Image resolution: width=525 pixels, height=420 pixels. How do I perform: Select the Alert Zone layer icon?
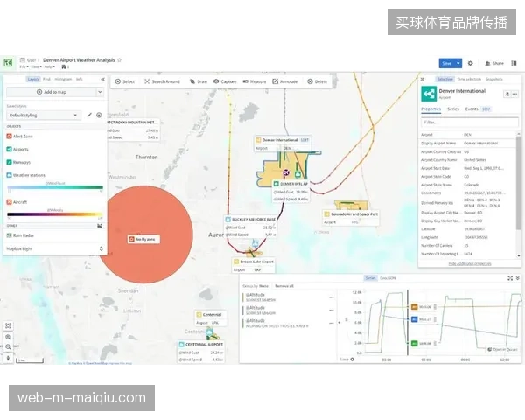coord(10,136)
